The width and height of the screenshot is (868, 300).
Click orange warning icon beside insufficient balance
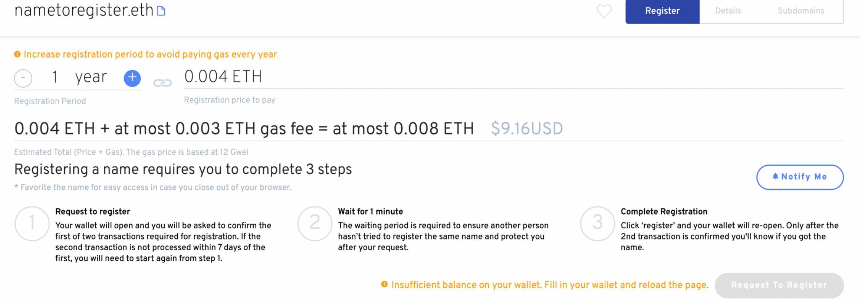click(384, 284)
